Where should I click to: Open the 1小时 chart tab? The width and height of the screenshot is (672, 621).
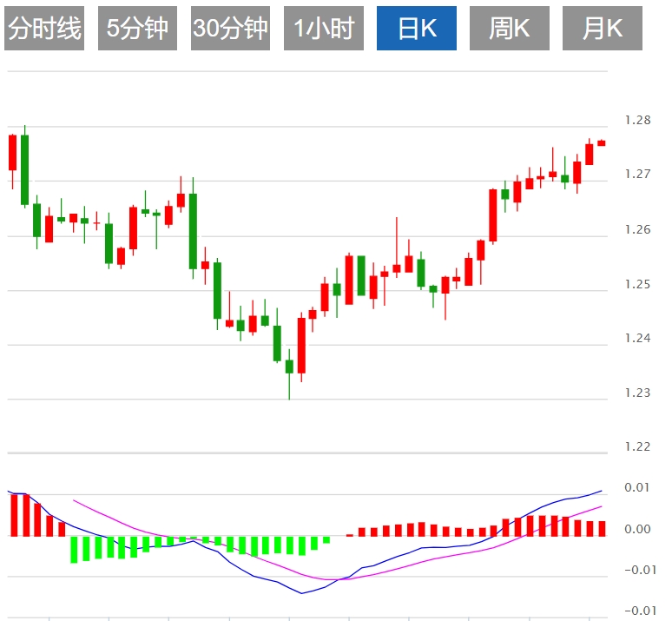[324, 29]
